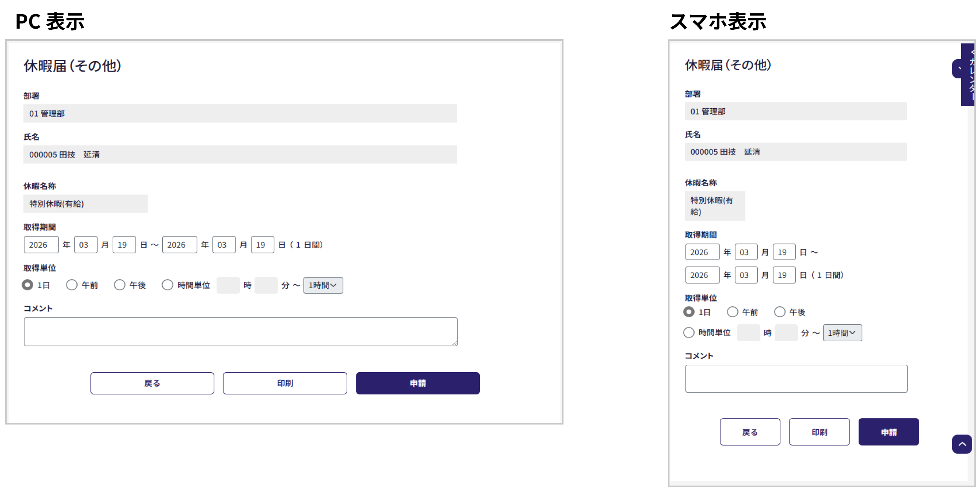Click end day 19 field in PC view

pyautogui.click(x=262, y=245)
